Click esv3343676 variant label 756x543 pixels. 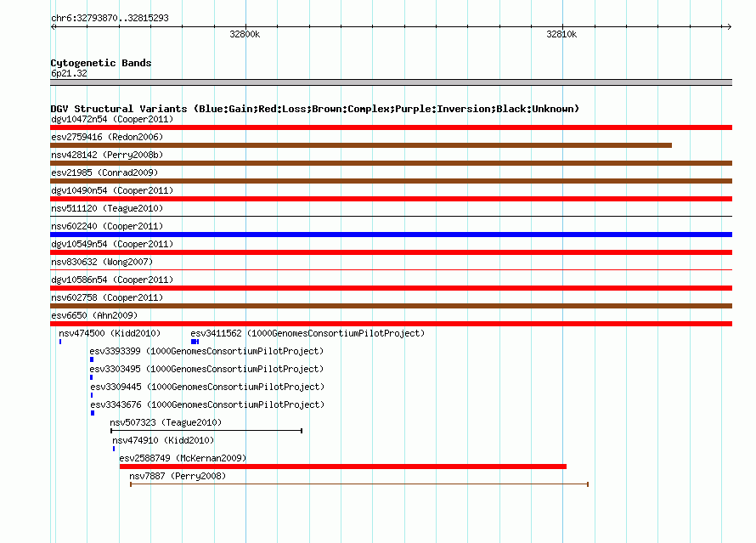(207, 404)
